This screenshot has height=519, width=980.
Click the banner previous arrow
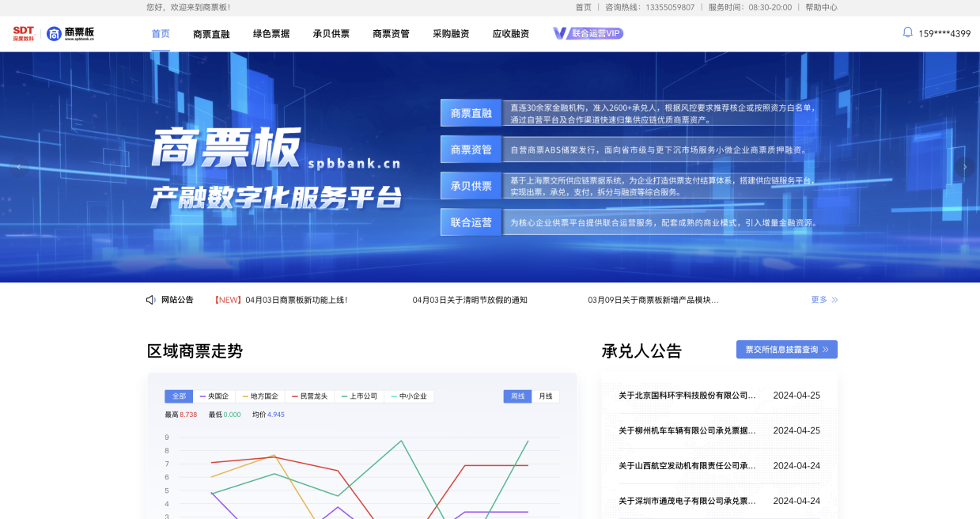19,167
